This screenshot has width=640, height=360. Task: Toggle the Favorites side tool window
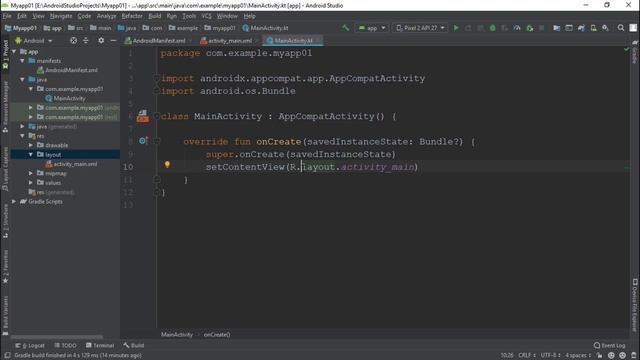[x=5, y=267]
